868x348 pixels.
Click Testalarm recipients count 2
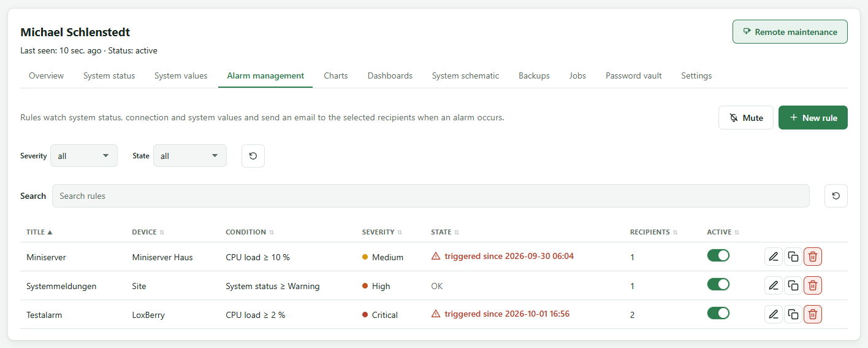click(633, 315)
